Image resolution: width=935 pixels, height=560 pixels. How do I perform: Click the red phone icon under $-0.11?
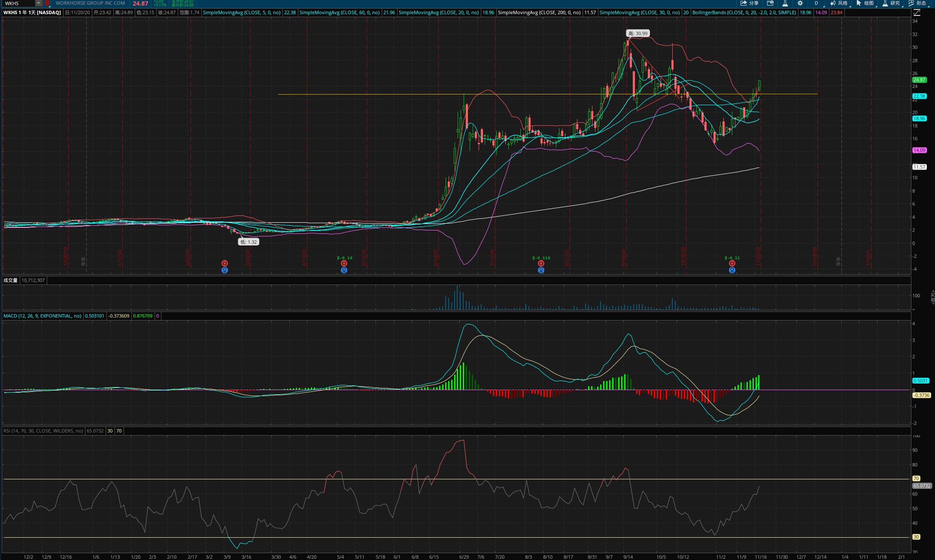click(x=732, y=263)
